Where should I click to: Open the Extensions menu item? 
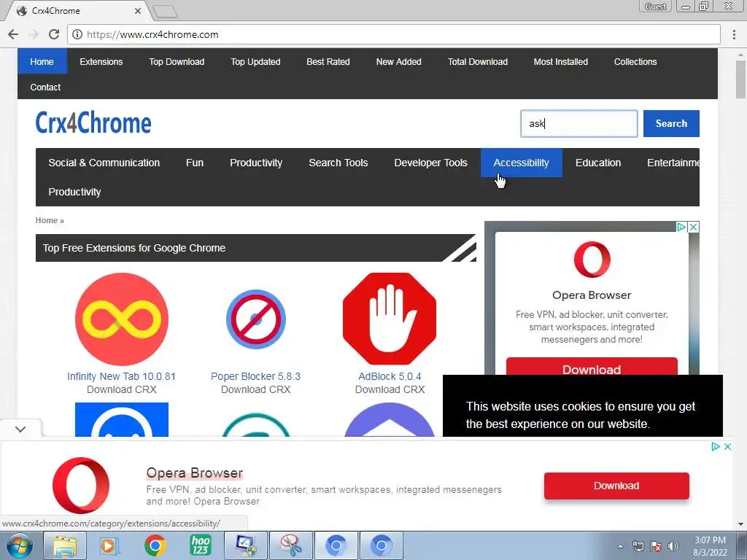click(x=101, y=61)
